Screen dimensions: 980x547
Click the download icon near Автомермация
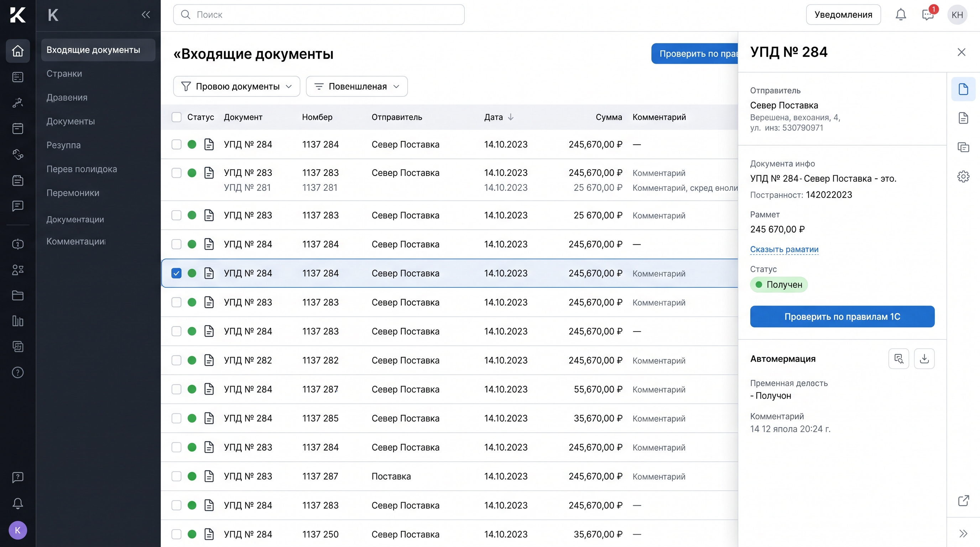[924, 359]
